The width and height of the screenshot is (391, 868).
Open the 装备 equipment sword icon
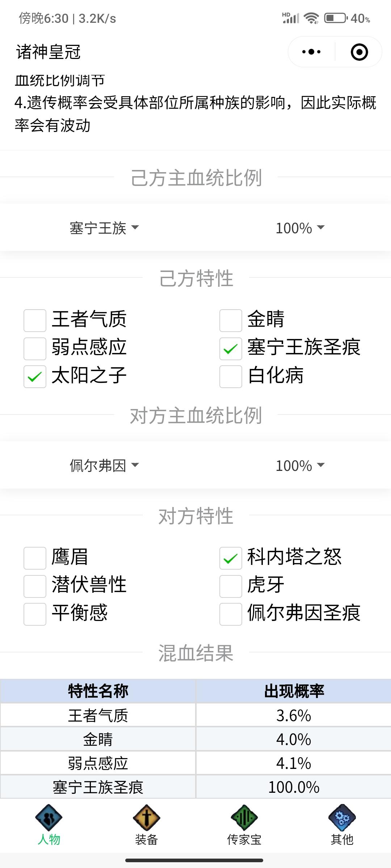[x=147, y=817]
